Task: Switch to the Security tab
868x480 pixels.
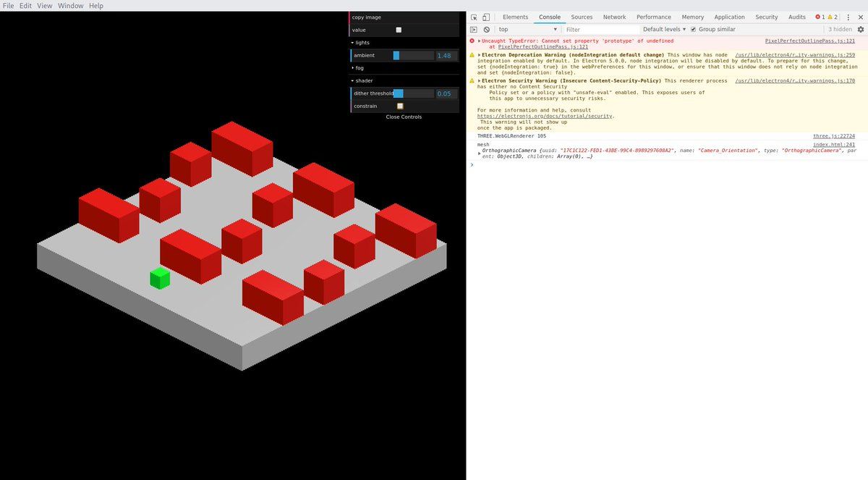Action: [767, 17]
